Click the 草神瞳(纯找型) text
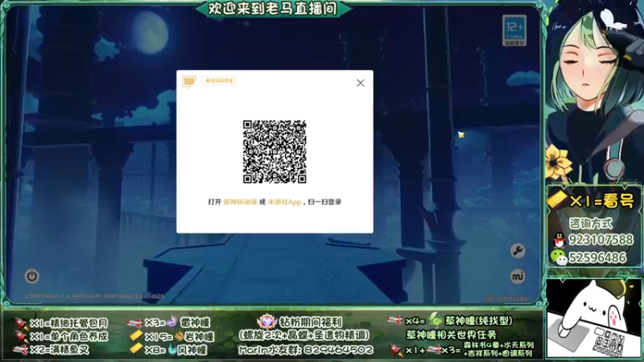 (x=479, y=320)
